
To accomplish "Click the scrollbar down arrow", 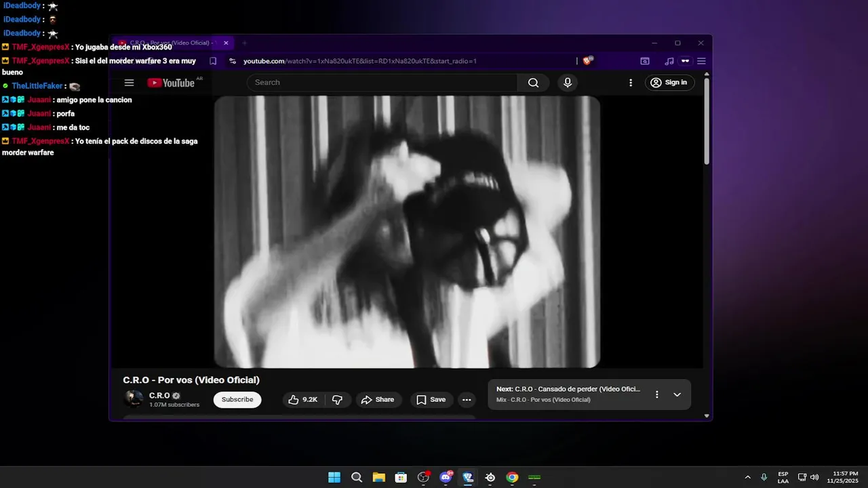I will click(707, 415).
